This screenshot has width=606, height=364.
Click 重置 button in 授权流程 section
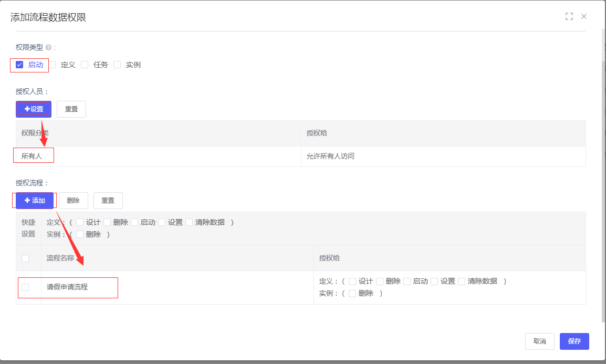[x=108, y=201]
